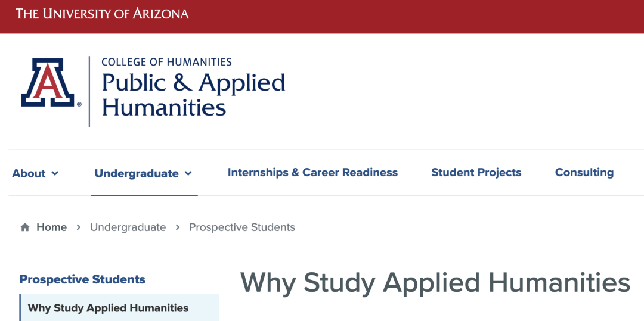Click the College of Humanities link
Viewport: 644px width, 321px height.
coord(166,62)
